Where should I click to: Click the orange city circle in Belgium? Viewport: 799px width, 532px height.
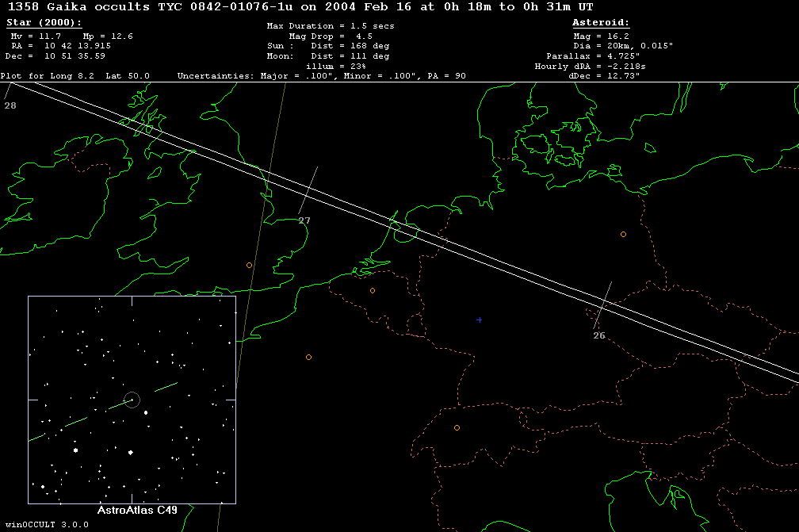[x=372, y=290]
